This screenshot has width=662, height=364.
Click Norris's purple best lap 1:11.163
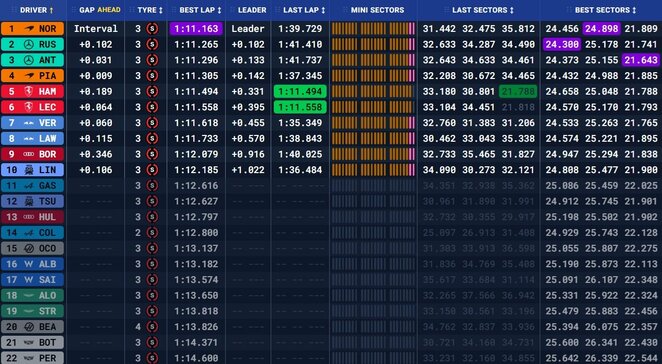coord(196,29)
